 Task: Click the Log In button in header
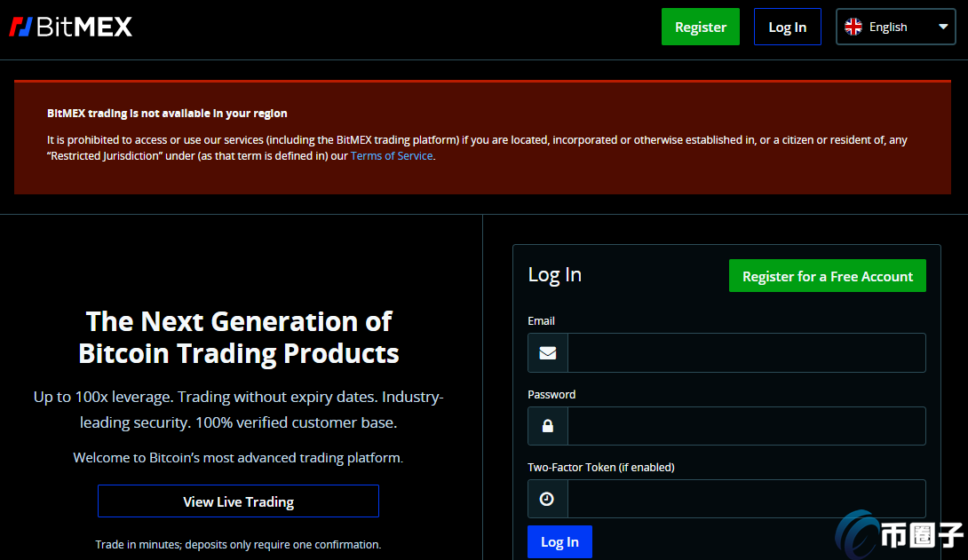[x=787, y=27]
